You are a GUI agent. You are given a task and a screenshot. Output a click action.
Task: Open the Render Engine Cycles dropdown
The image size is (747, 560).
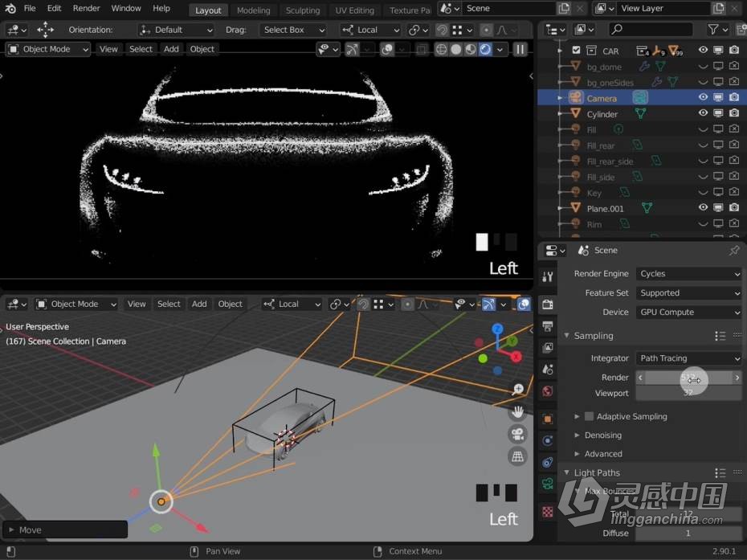tap(689, 273)
